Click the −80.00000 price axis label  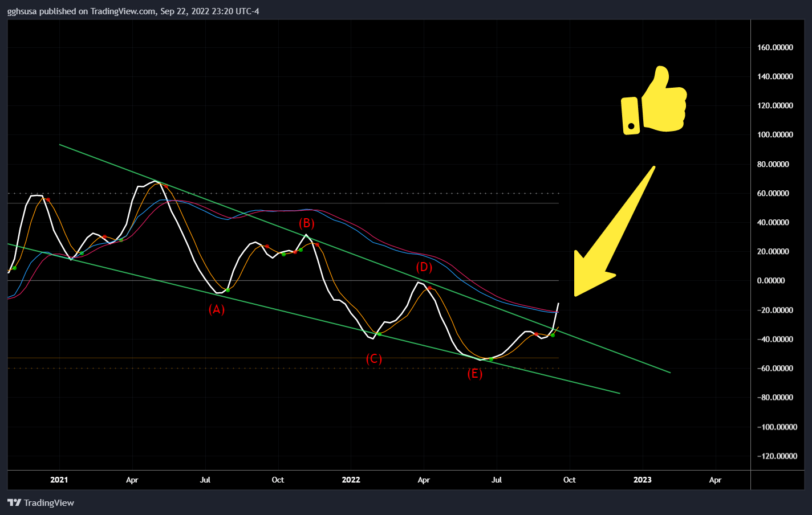click(775, 397)
